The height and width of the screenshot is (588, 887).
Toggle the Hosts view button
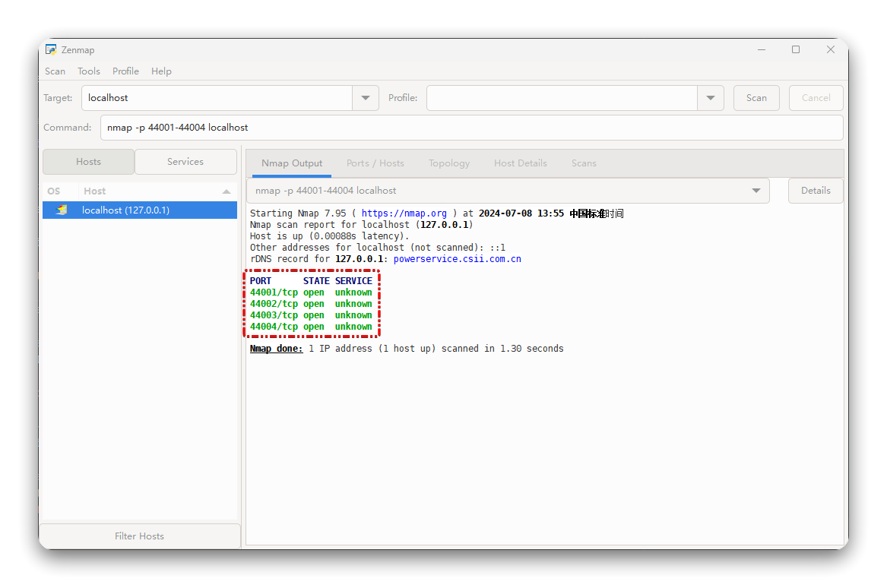click(88, 162)
